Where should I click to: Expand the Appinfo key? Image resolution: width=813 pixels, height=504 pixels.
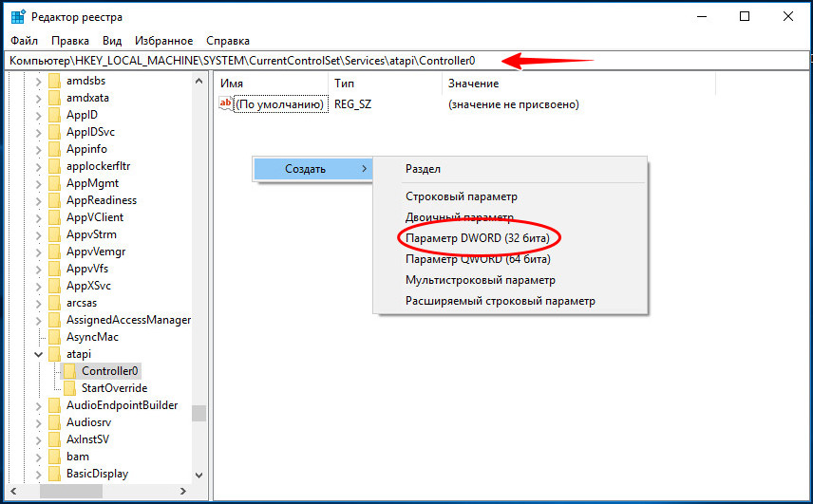point(38,150)
